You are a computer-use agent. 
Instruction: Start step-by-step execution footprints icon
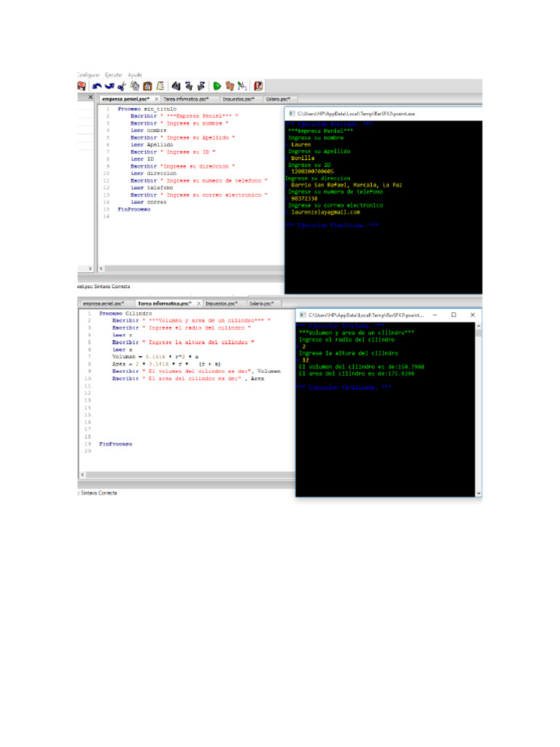tap(230, 86)
